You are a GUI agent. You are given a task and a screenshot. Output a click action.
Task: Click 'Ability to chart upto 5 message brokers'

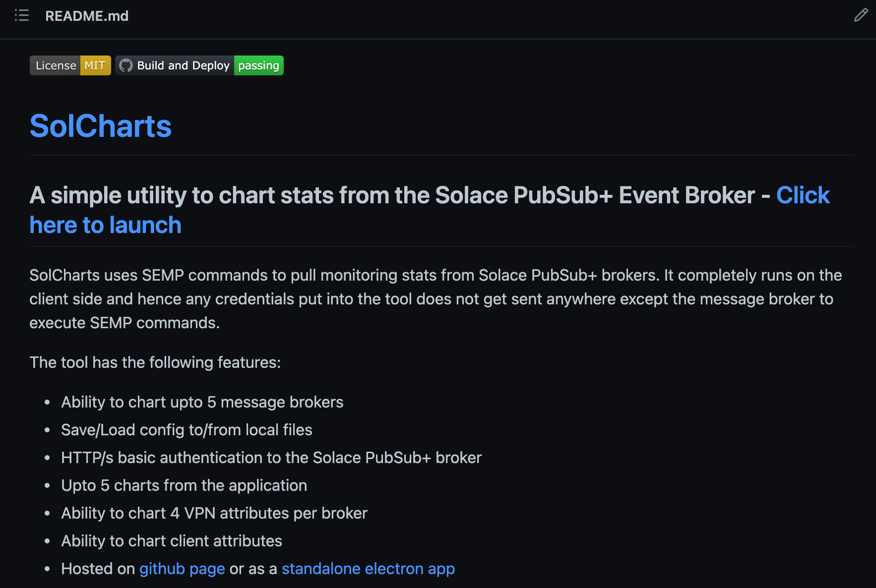202,402
